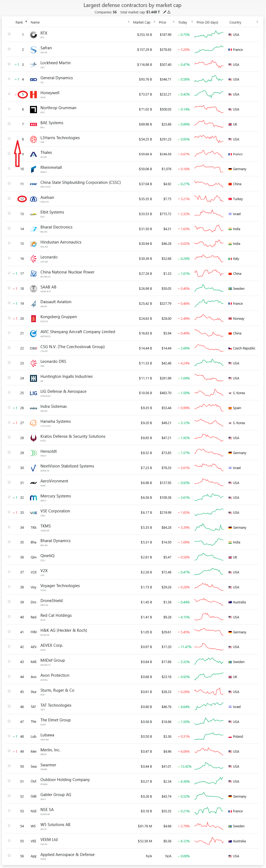Image resolution: width=266 pixels, height=868 pixels.
Task: Sort the table by Price column
Action: point(162,22)
